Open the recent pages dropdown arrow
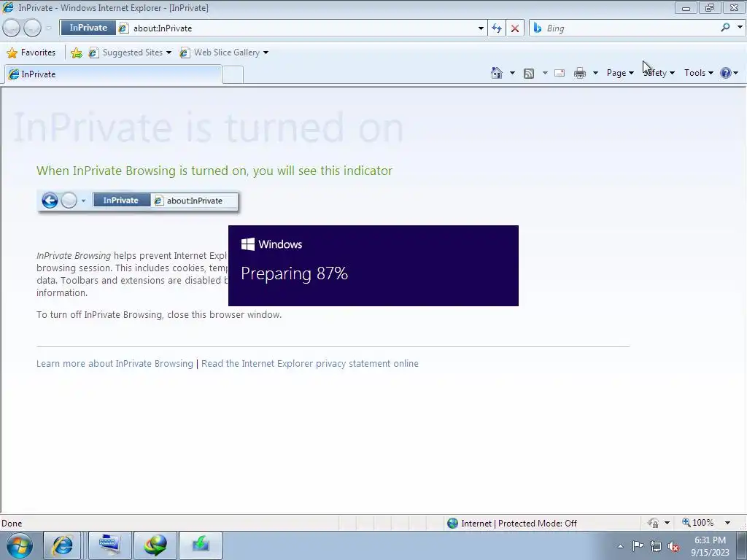Screen dimensions: 747x560 click(49, 28)
